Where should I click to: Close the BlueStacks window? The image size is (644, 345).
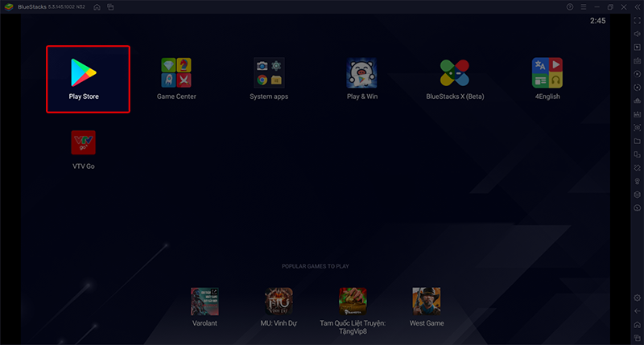(x=624, y=7)
